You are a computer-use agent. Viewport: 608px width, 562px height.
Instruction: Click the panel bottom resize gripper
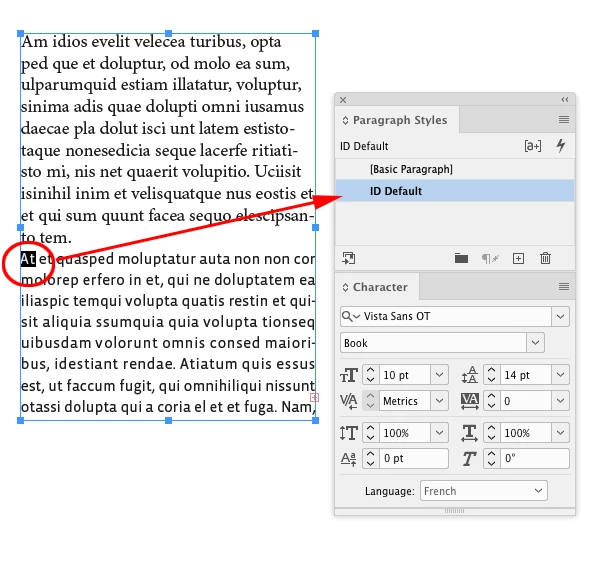pyautogui.click(x=454, y=511)
